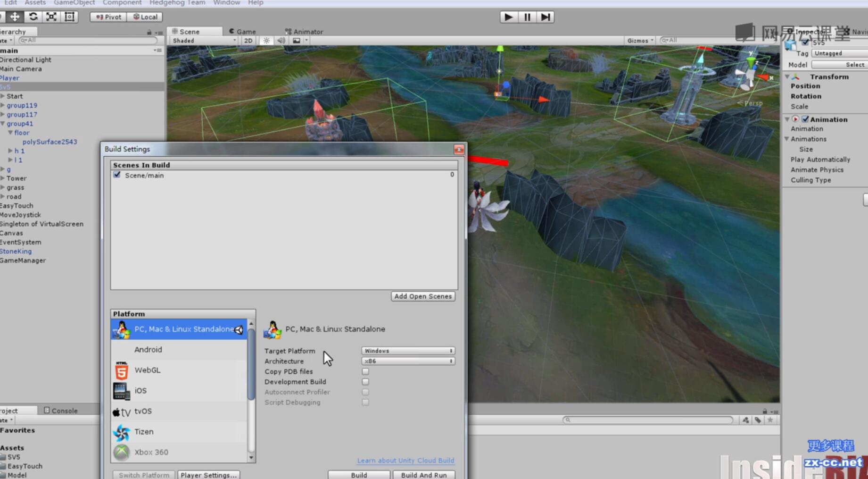Screen dimensions: 868x479
Task: Select the Move tool in toolbar
Action: point(15,17)
